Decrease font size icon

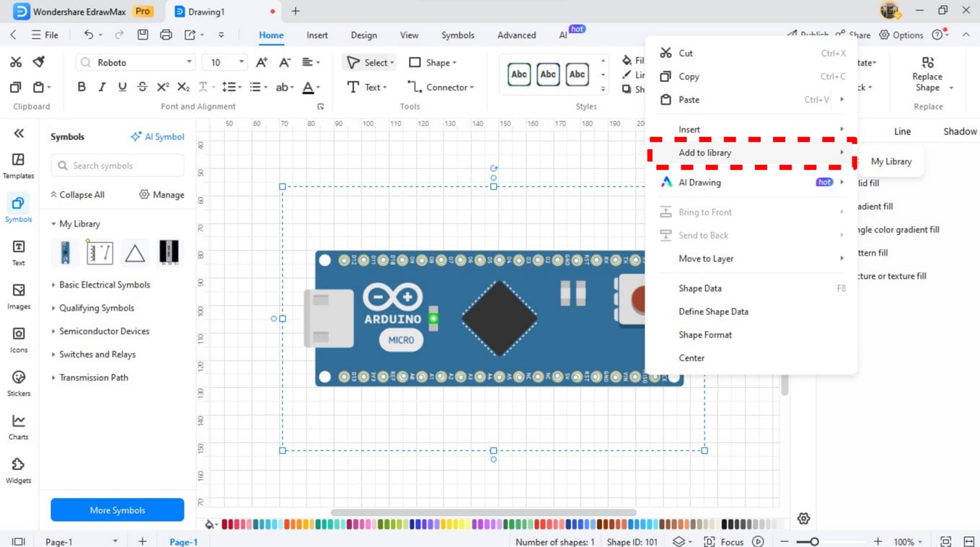285,63
